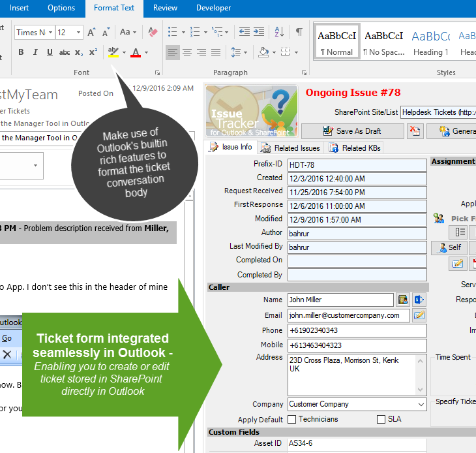The image size is (476, 453).
Task: Toggle the align left paragraph button
Action: click(173, 52)
